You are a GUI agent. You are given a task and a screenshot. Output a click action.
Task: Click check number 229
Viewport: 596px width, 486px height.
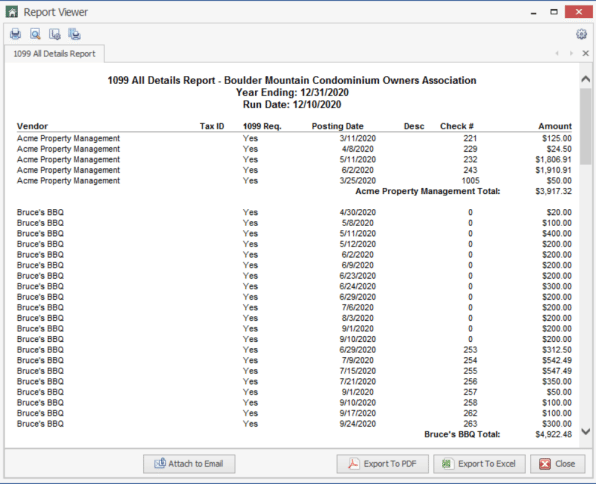(x=470, y=149)
